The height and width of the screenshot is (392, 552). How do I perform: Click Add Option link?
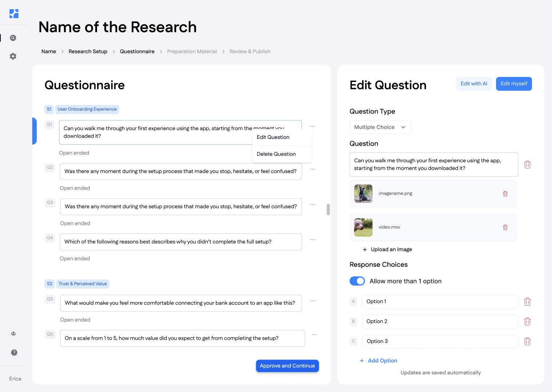tap(382, 361)
